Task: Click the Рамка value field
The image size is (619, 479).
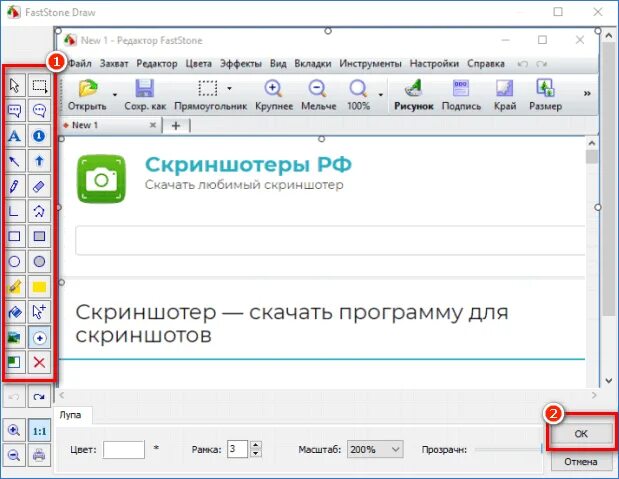Action: tap(237, 449)
